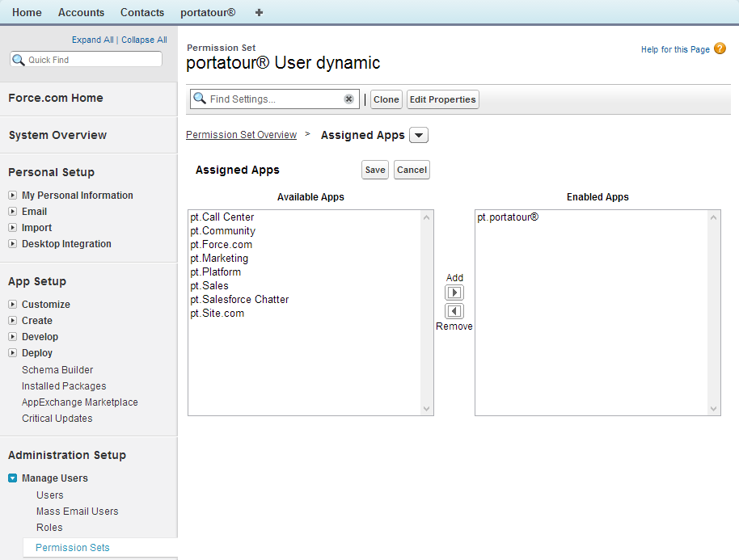The image size is (739, 560).
Task: Open Critical Updates
Action: [x=57, y=419]
